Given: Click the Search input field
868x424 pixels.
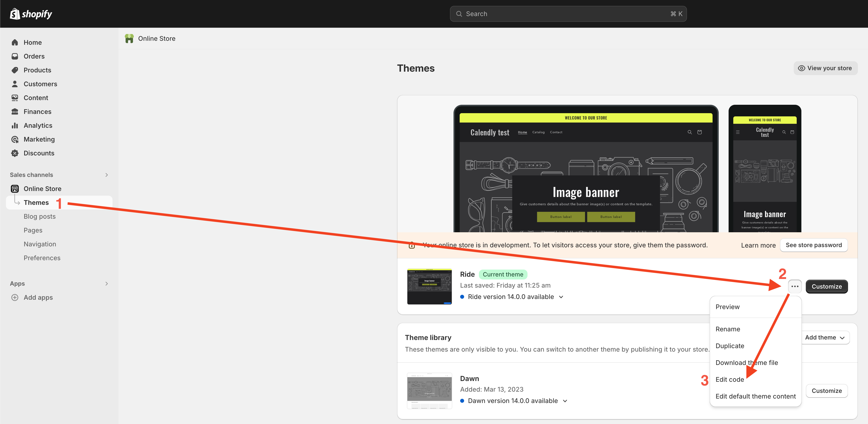Looking at the screenshot, I should click(x=568, y=14).
